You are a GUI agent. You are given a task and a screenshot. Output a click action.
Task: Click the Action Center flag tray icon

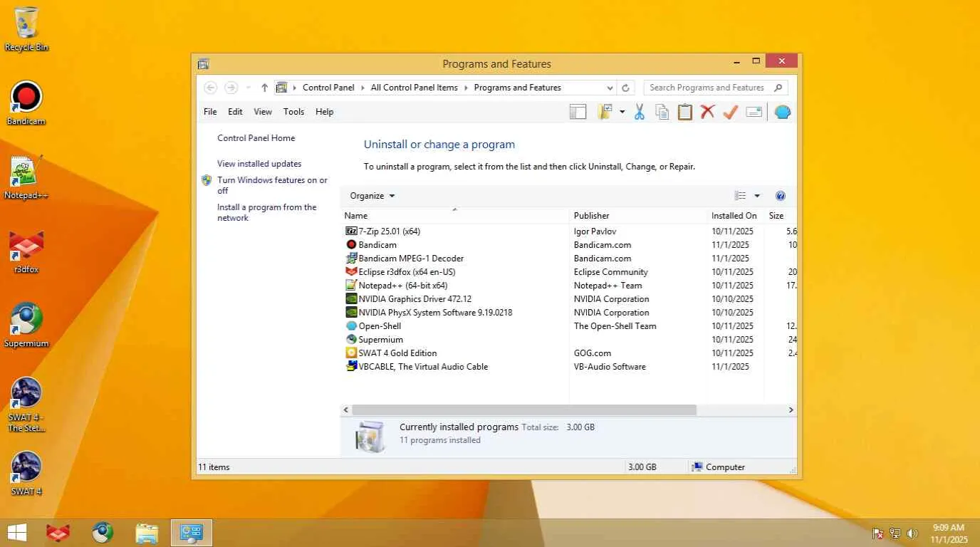coord(878,533)
